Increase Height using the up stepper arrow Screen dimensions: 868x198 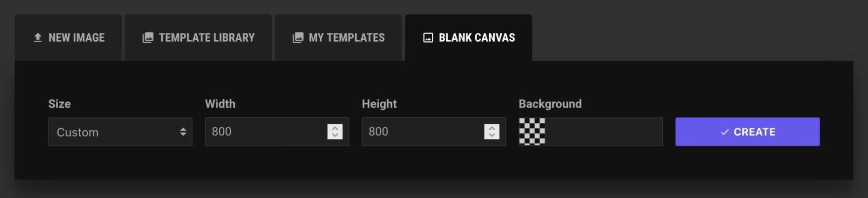[492, 128]
